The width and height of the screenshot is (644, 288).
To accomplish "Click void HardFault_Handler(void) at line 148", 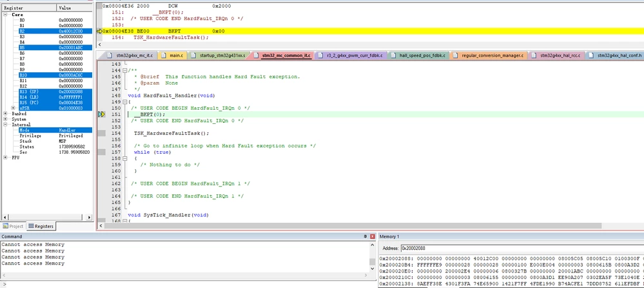I will click(x=171, y=96).
